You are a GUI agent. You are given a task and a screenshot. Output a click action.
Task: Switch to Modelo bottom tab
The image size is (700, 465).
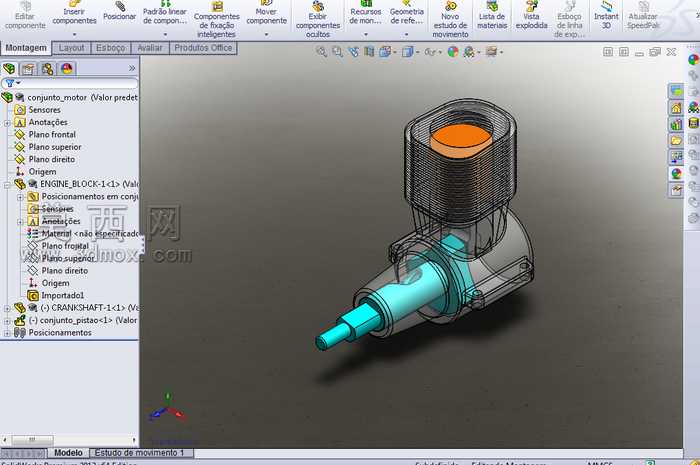[68, 453]
